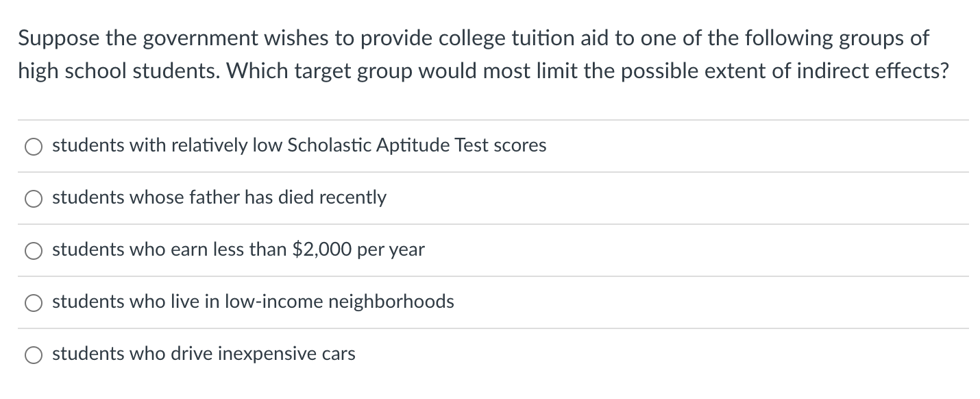
Task: Click the 'students whose father has died recently' label
Action: click(219, 197)
